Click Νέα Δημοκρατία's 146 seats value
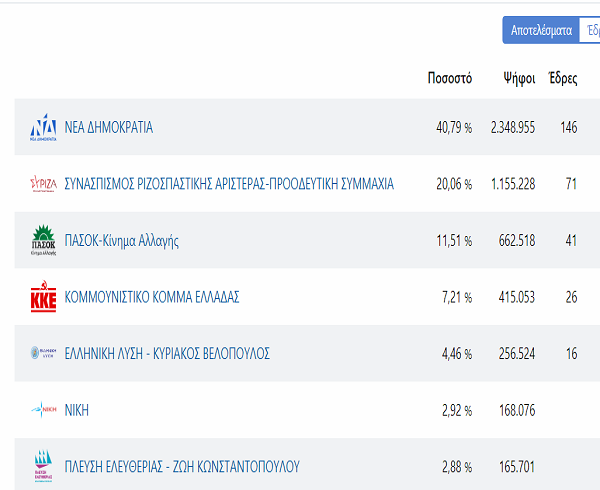The width and height of the screenshot is (600, 490). pyautogui.click(x=569, y=127)
